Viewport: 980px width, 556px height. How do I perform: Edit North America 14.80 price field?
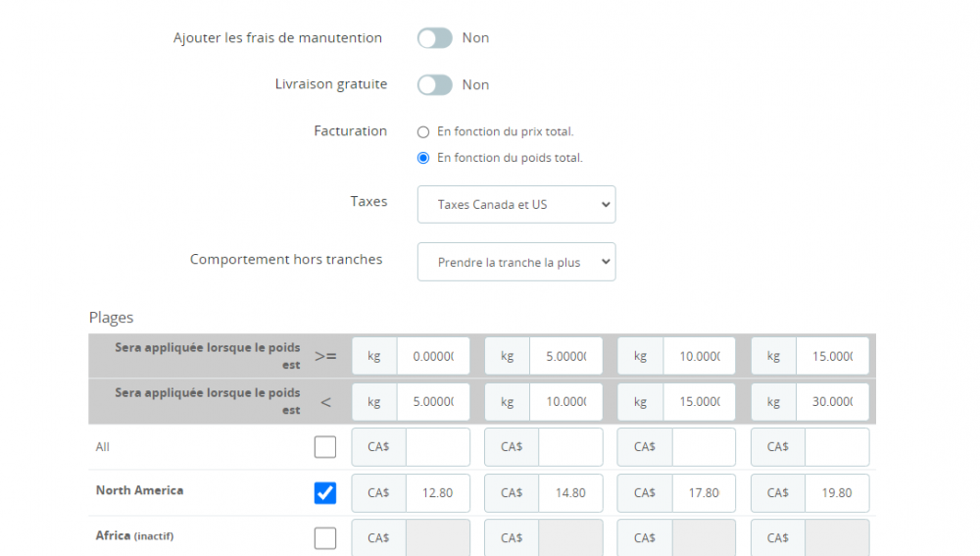pos(570,493)
